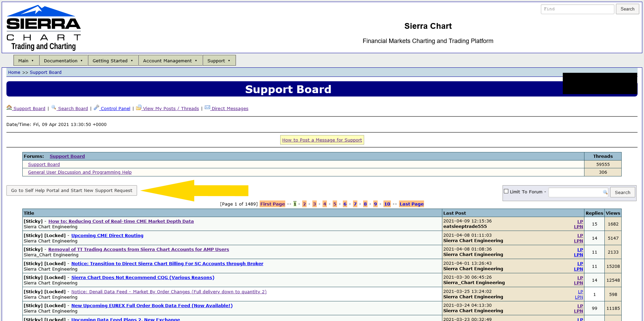
Task: Click LPN link for EUREX Order Book thread
Action: 578,311
